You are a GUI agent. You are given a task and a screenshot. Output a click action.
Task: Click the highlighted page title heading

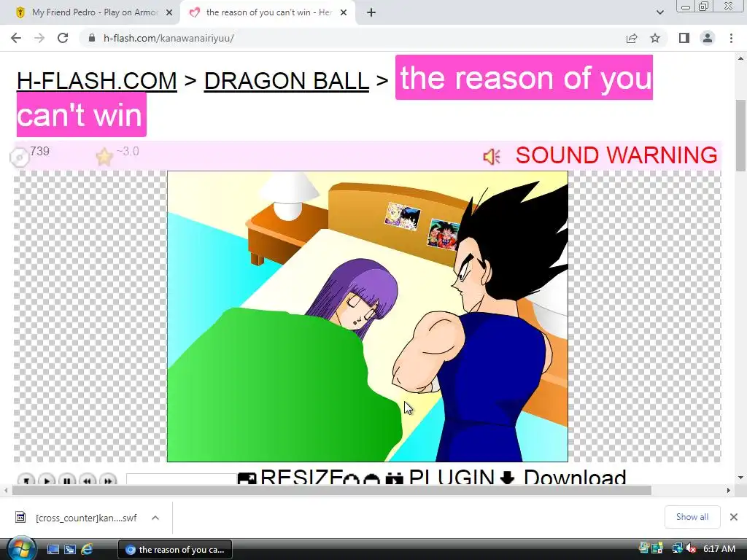click(x=524, y=77)
